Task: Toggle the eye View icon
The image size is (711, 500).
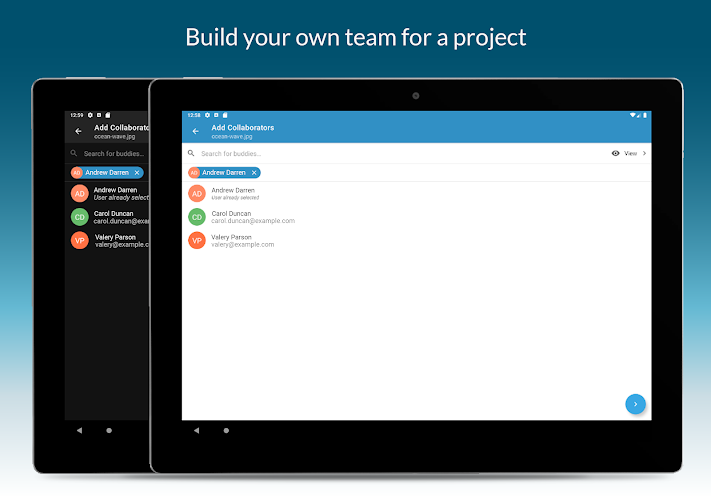Action: [x=615, y=153]
